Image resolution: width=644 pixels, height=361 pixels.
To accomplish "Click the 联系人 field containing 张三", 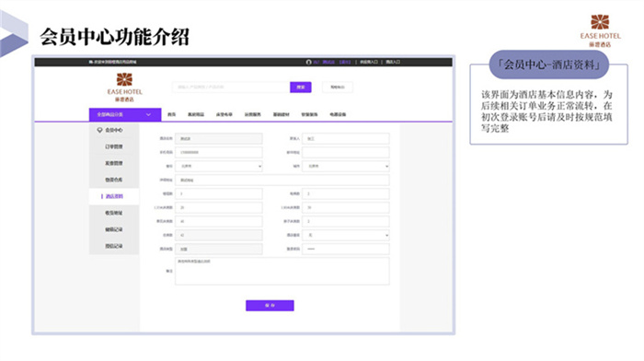I will (346, 138).
